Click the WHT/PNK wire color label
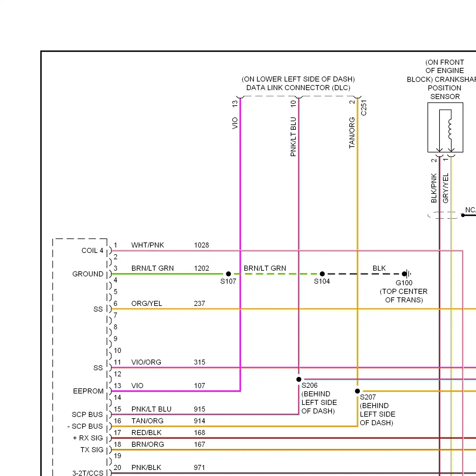The width and height of the screenshot is (476, 476). (x=148, y=245)
